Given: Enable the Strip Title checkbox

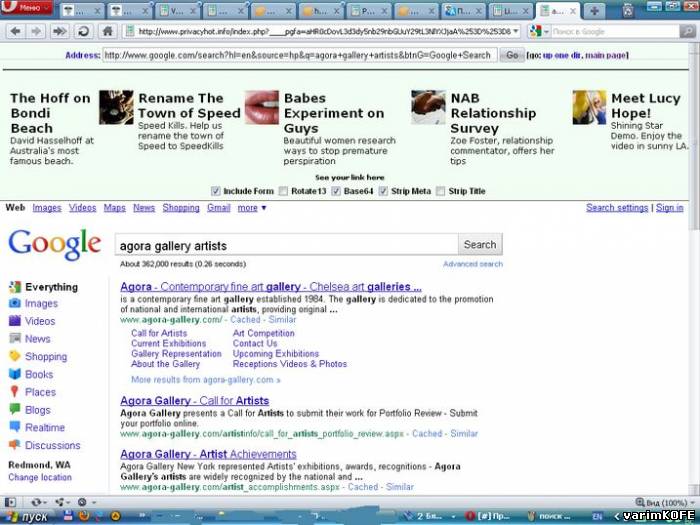Looking at the screenshot, I should point(441,191).
